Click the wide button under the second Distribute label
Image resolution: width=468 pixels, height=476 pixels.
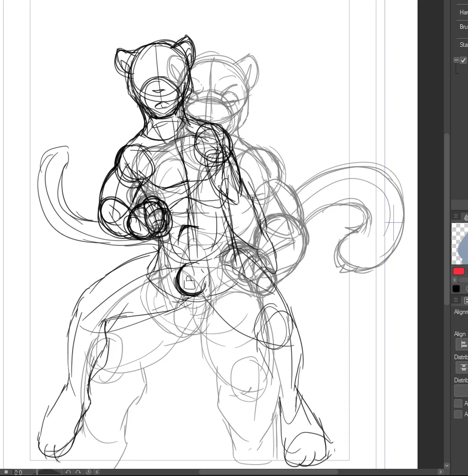[x=461, y=391]
